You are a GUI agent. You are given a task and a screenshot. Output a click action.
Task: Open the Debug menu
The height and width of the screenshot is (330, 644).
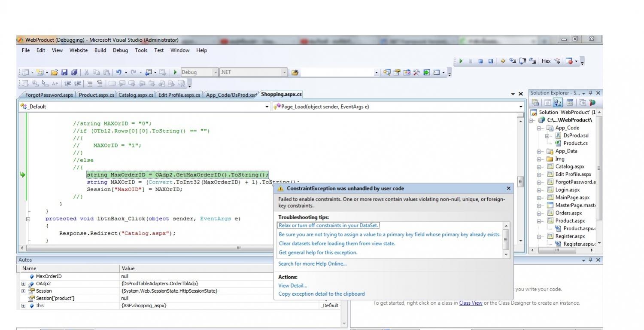[x=120, y=50]
